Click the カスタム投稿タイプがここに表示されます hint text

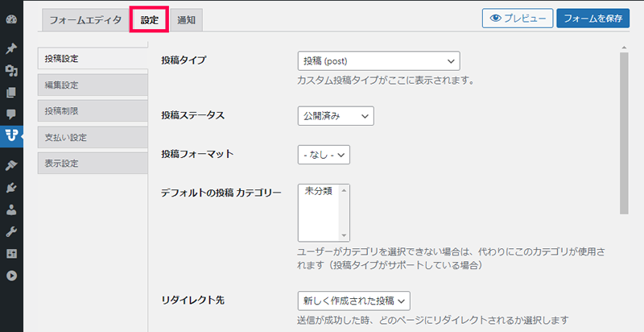pyautogui.click(x=386, y=81)
